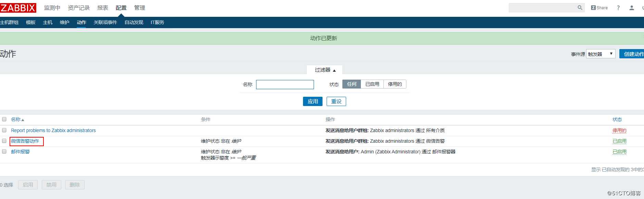Check the 微信告警动作 row checkbox
Screen dimensions: 644x199
pyautogui.click(x=4, y=141)
